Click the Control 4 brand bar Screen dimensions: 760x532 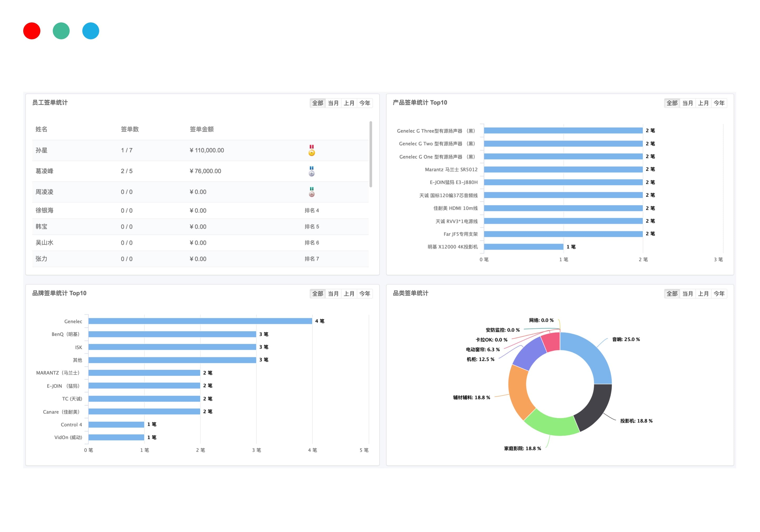116,424
